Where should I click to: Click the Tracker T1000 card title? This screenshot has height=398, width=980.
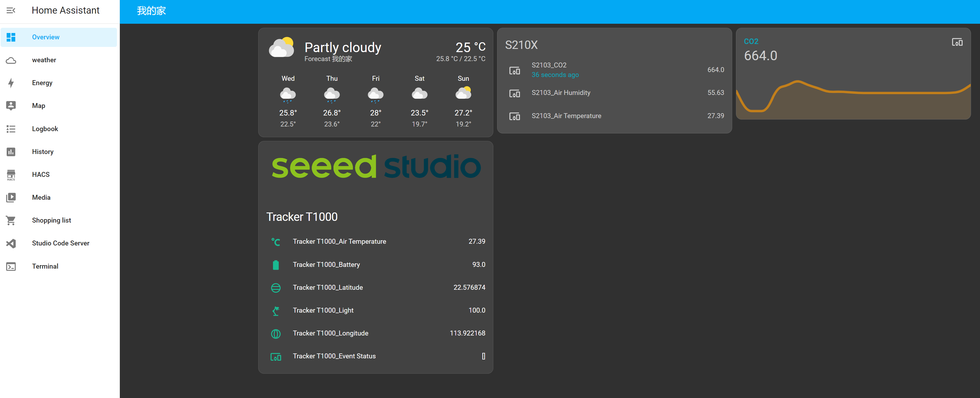[302, 217]
